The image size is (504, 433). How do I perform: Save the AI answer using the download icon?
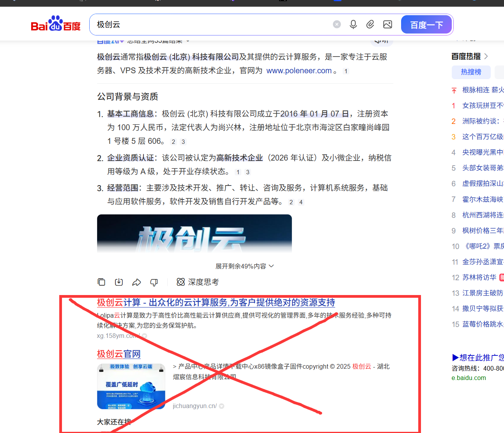coord(119,282)
